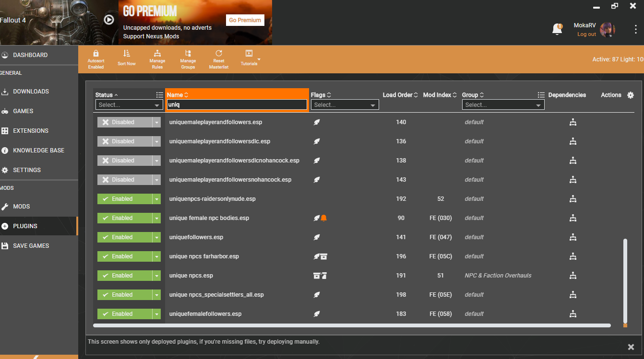
Task: Enable uniquemaleplayerandfollowers.esp via its Disabled button
Action: (125, 122)
